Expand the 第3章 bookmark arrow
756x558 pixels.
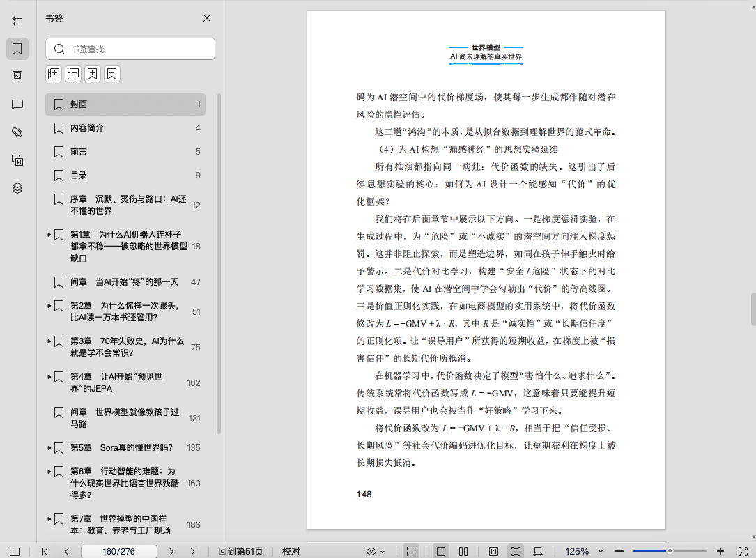tap(49, 341)
